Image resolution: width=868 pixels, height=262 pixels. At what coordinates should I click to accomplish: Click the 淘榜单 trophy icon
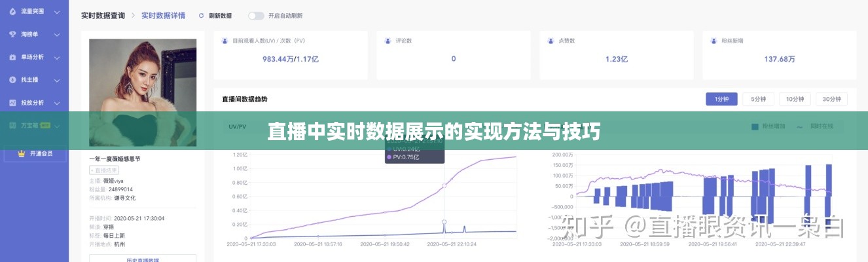[x=12, y=34]
